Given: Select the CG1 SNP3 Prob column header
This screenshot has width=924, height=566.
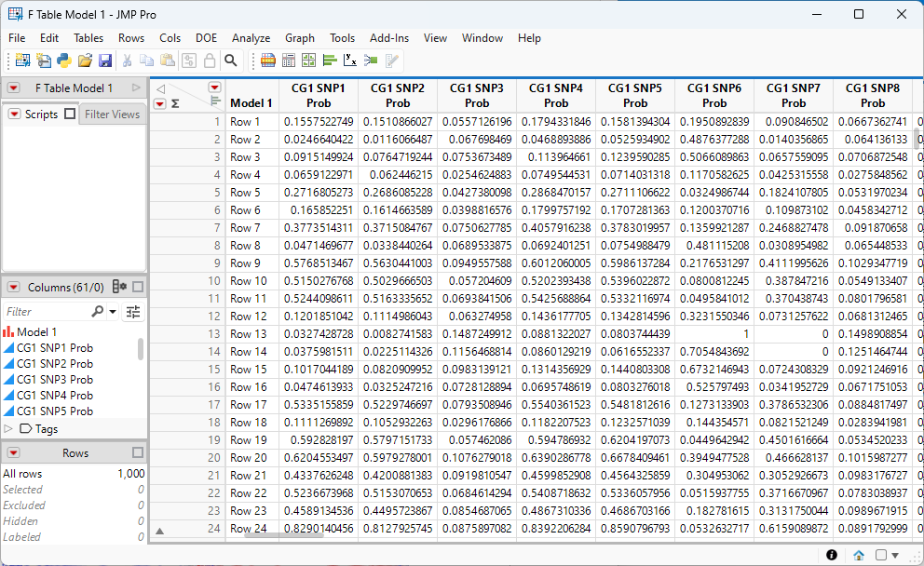Looking at the screenshot, I should [477, 96].
